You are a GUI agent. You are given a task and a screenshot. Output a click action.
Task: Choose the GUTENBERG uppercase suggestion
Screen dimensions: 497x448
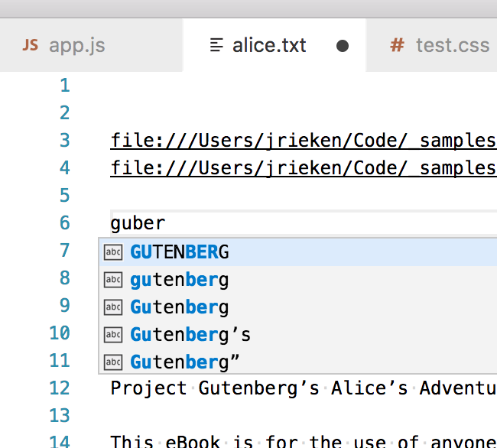point(298,252)
